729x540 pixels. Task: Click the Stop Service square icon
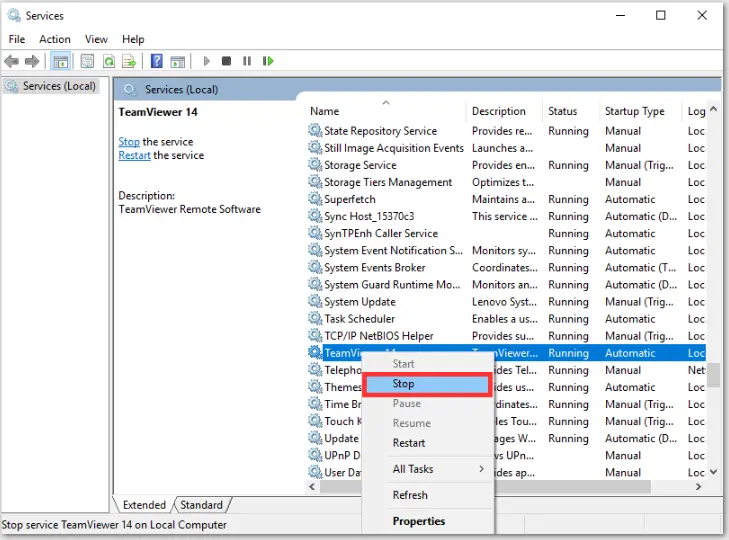226,61
